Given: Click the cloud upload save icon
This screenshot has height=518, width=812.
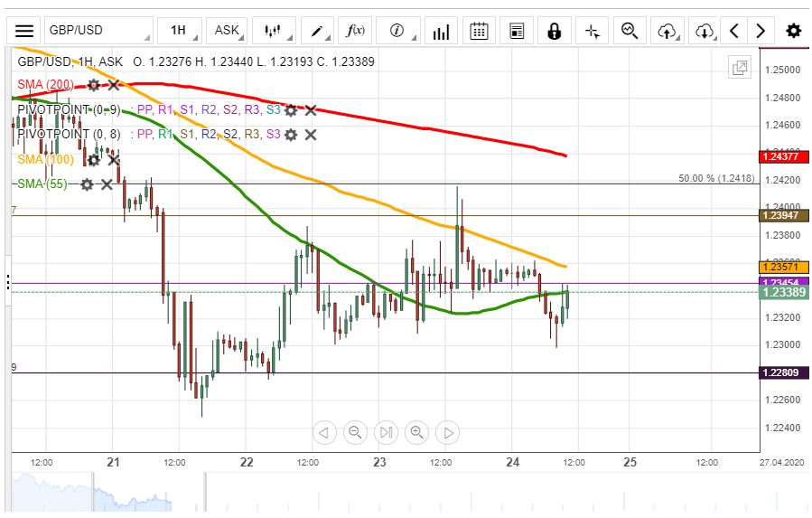Looking at the screenshot, I should point(668,31).
